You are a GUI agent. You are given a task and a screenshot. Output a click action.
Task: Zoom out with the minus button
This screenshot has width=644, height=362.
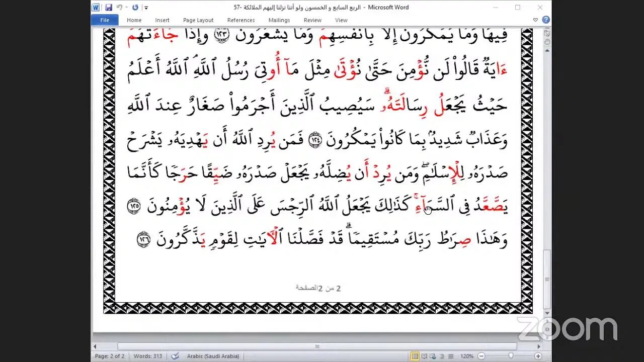coord(481,356)
